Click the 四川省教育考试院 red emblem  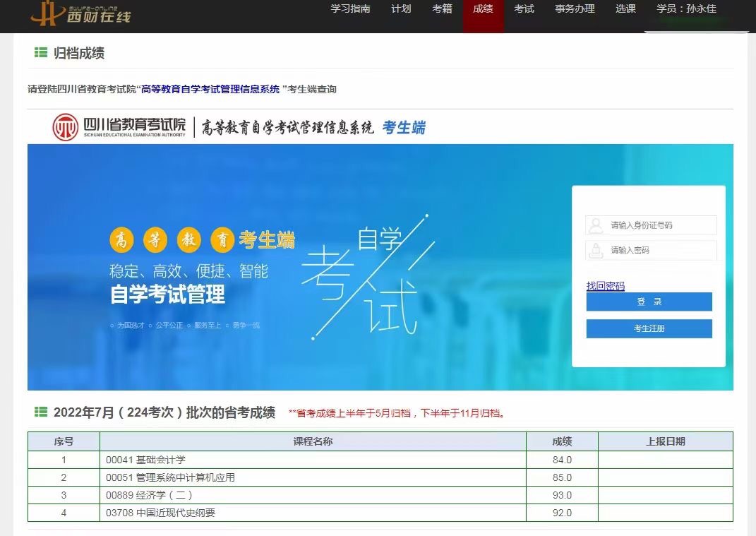(65, 127)
